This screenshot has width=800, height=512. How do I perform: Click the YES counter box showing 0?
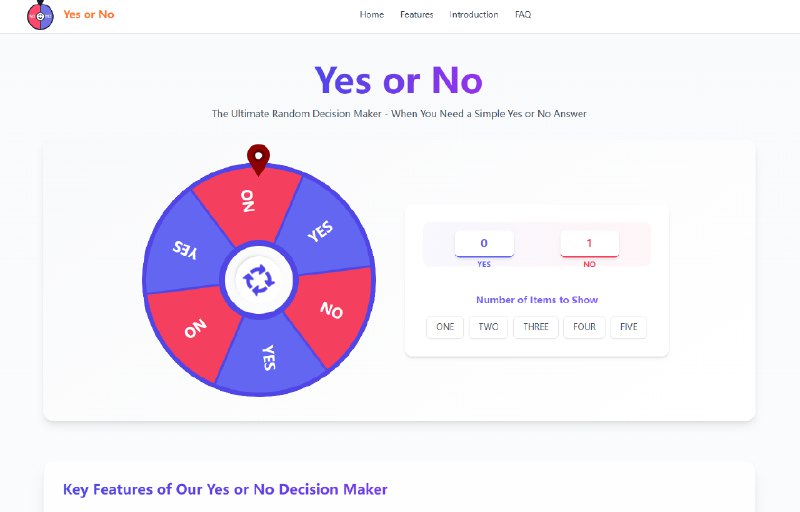[x=484, y=243]
